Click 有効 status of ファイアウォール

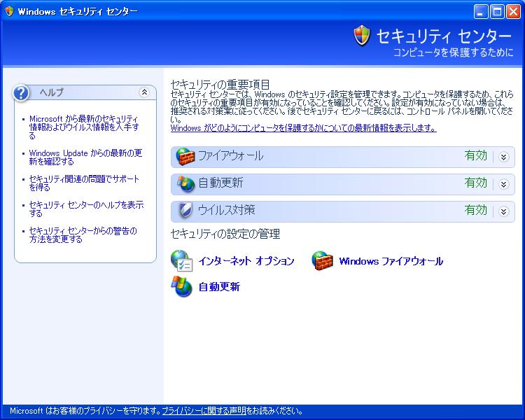(475, 155)
